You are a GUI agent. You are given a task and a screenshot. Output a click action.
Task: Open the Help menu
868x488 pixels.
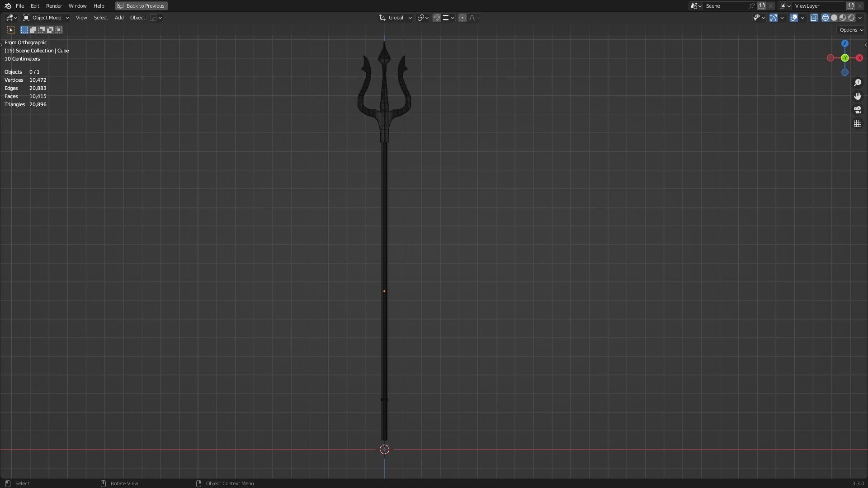click(x=99, y=6)
